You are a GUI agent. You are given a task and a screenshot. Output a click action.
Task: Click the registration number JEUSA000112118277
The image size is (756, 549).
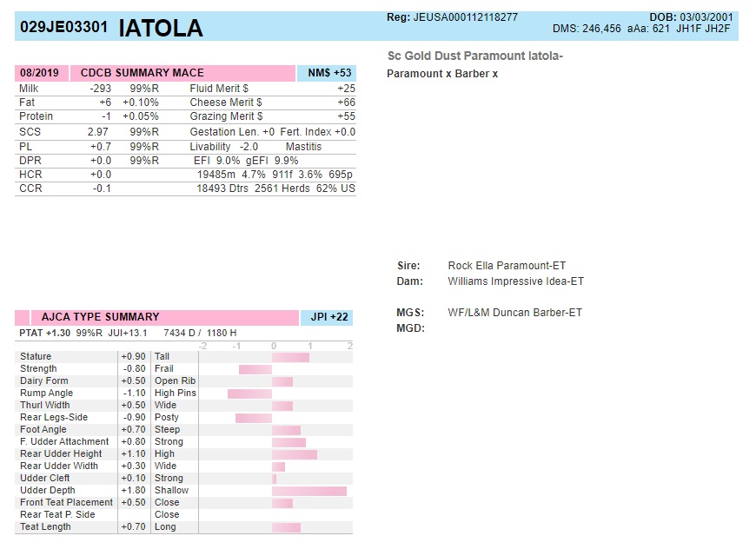(465, 17)
